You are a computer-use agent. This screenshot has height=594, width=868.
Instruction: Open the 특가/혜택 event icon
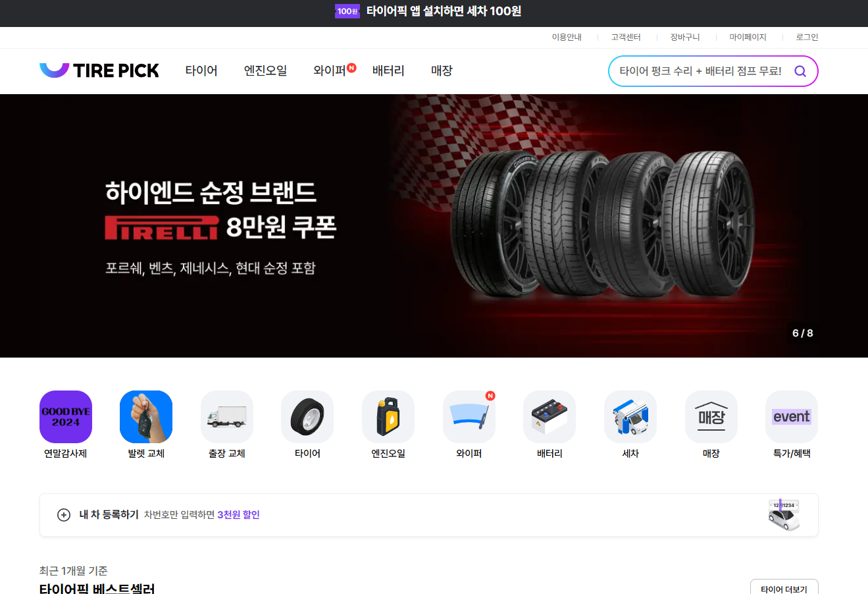point(792,417)
